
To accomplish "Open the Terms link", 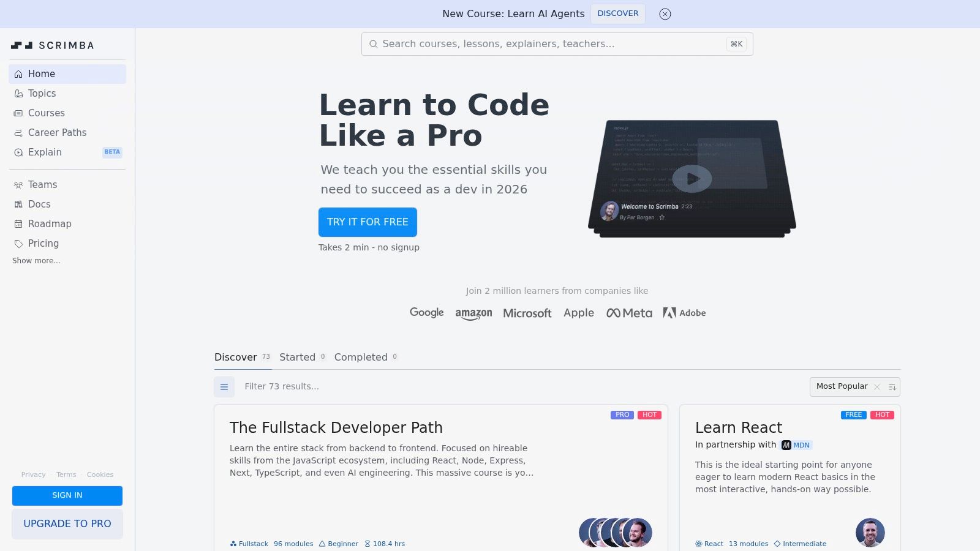I will [x=66, y=474].
